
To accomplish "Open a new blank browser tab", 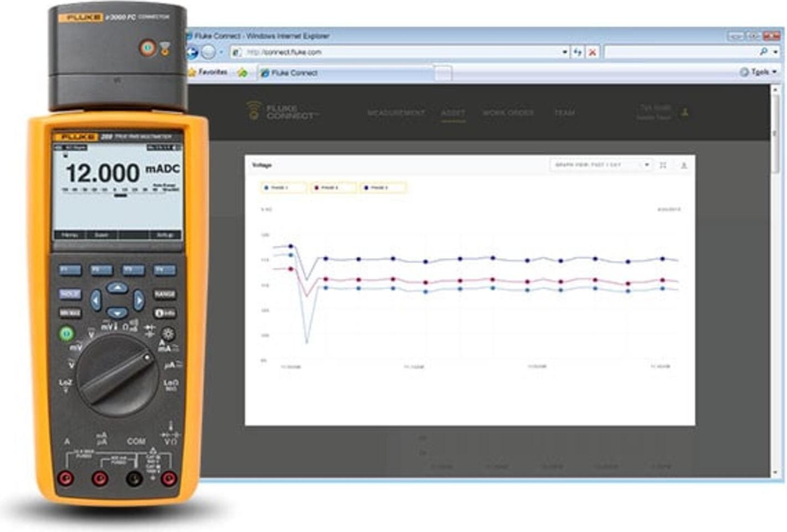I will pos(443,73).
